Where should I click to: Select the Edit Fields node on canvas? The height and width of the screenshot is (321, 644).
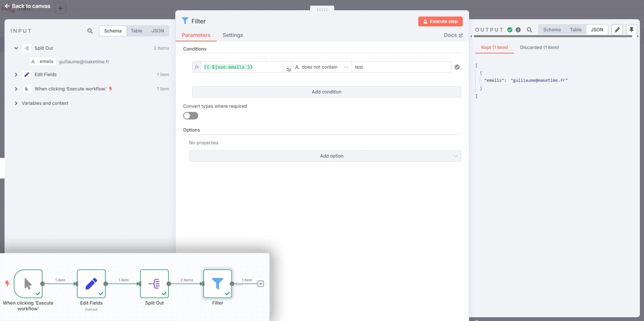[91, 284]
